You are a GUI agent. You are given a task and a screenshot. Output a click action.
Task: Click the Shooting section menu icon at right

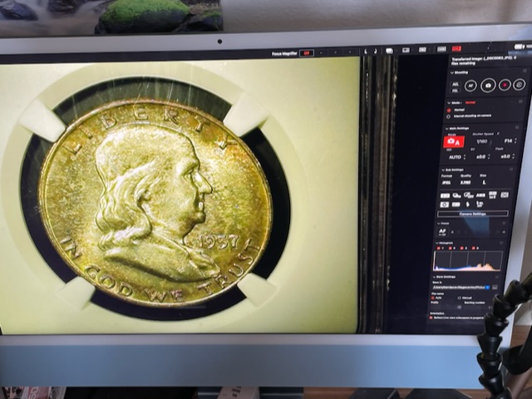tap(525, 71)
